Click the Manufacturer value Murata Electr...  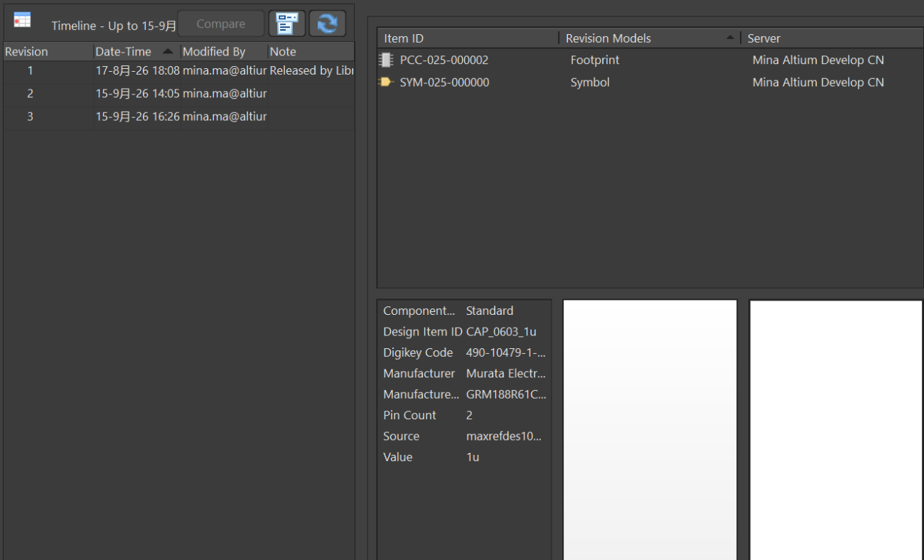pos(506,373)
